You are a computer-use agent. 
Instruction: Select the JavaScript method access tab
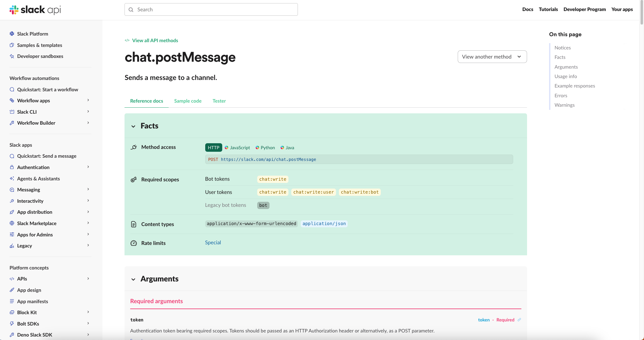coord(237,148)
